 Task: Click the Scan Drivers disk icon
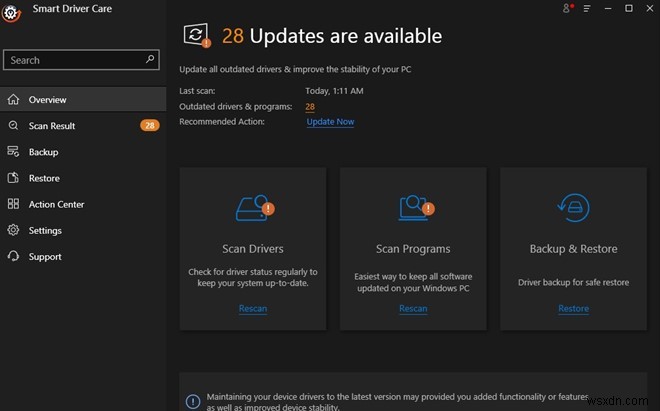tap(253, 208)
